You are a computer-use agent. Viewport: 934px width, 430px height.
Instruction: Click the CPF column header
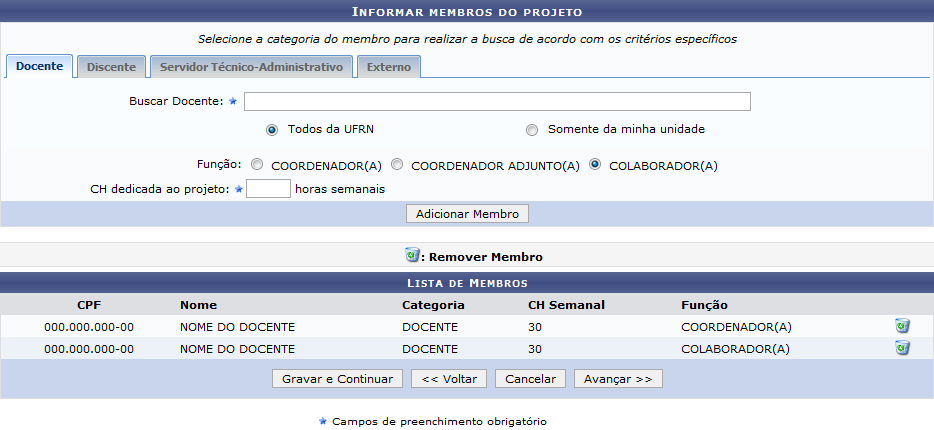coord(89,305)
